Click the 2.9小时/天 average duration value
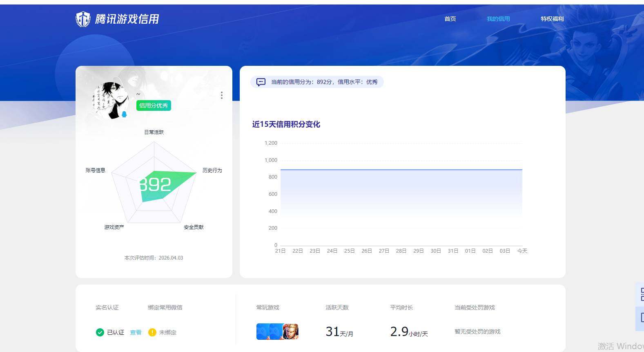 click(409, 332)
